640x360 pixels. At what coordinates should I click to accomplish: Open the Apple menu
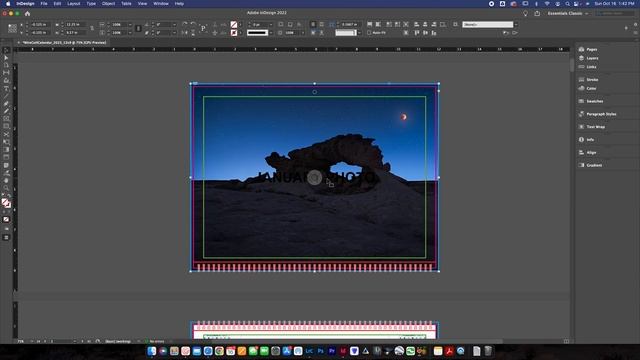(8, 4)
